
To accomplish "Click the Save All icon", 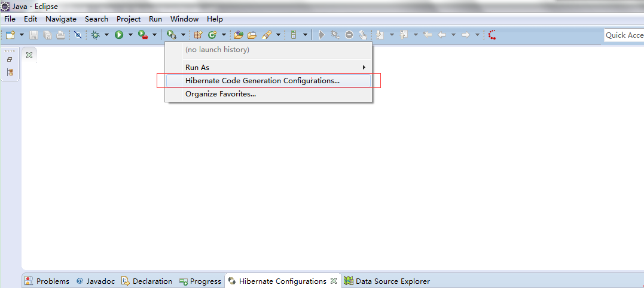I will tap(47, 35).
